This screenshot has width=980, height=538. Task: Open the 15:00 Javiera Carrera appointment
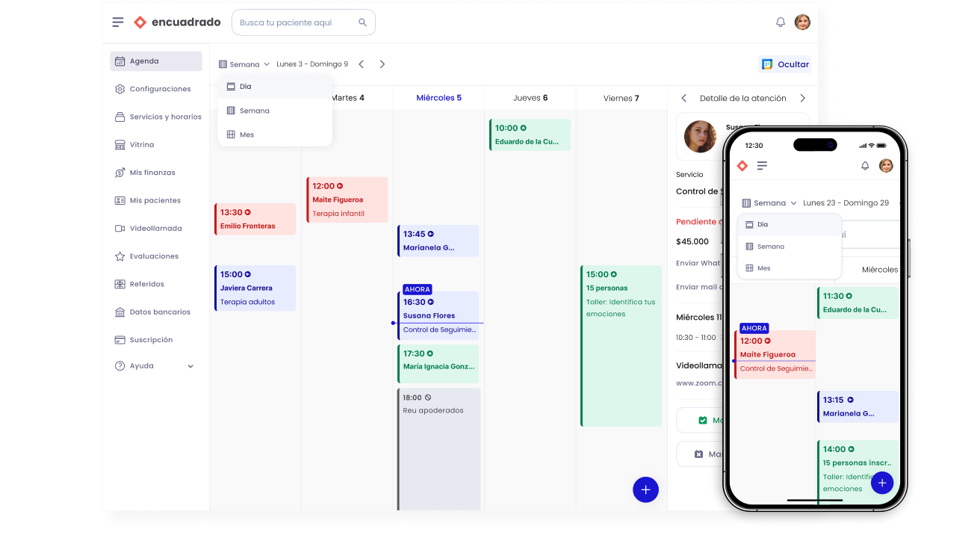[255, 288]
